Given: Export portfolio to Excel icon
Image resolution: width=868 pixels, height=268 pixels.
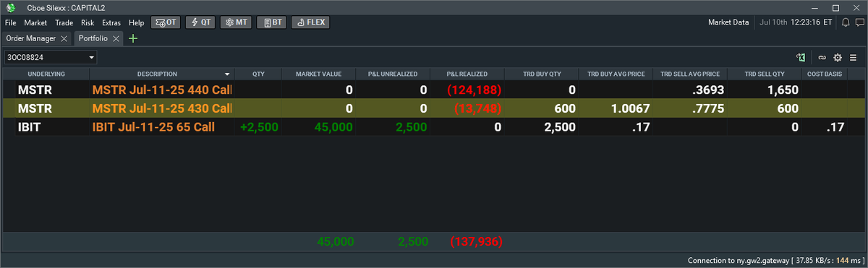Looking at the screenshot, I should pos(801,57).
